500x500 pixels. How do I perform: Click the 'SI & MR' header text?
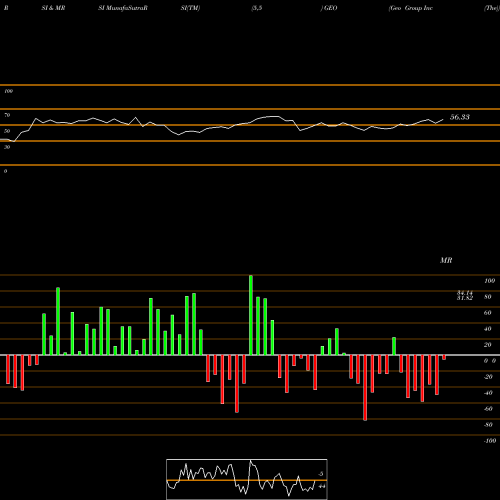[x=53, y=8]
